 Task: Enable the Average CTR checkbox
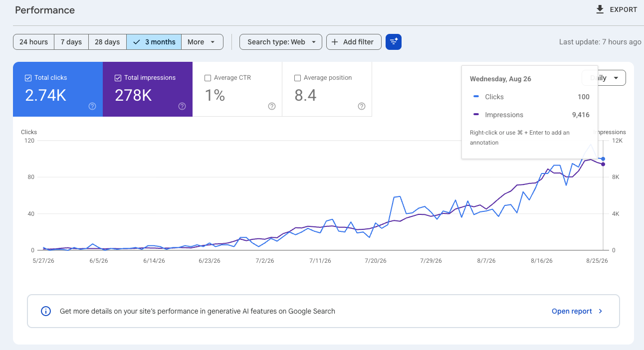click(208, 78)
